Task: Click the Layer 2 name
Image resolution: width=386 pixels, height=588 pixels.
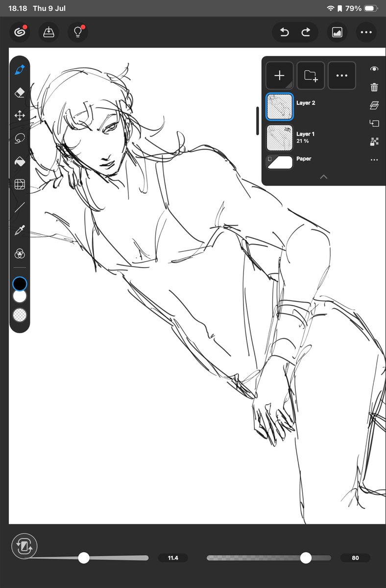Action: coord(306,103)
